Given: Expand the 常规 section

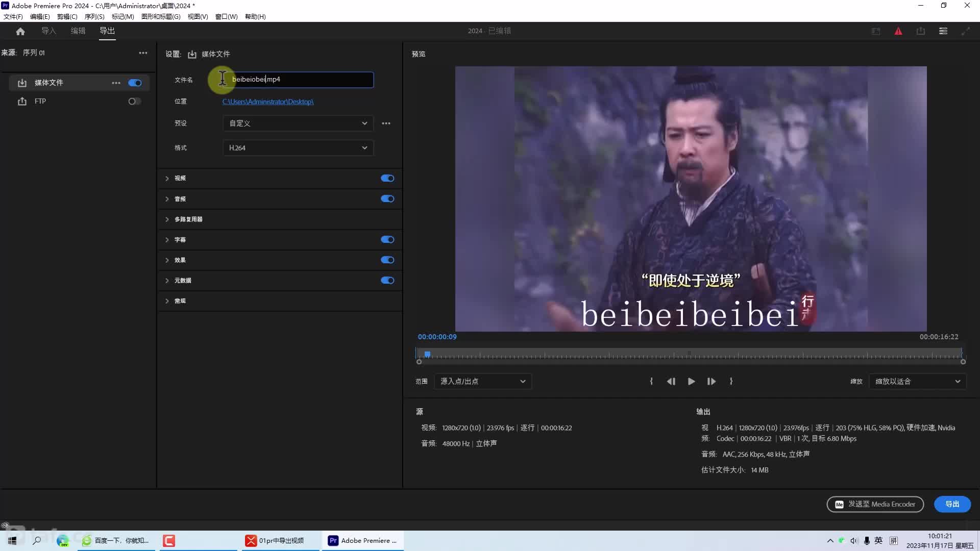Looking at the screenshot, I should [x=167, y=301].
